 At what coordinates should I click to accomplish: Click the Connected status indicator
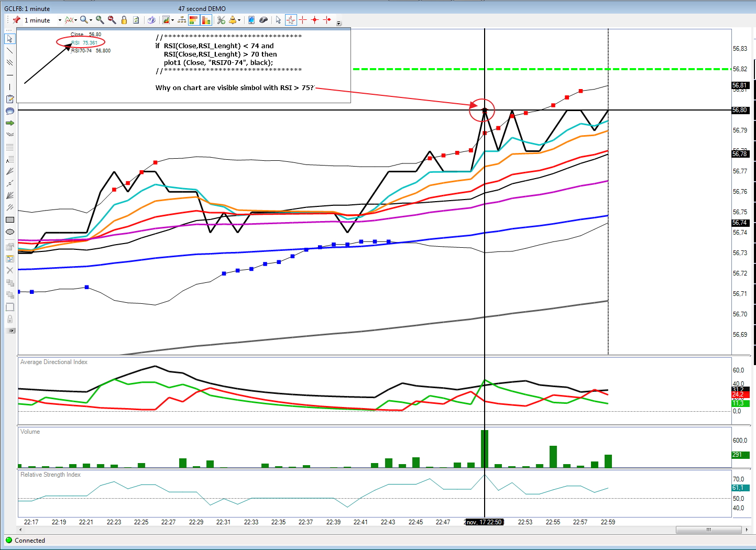click(25, 540)
